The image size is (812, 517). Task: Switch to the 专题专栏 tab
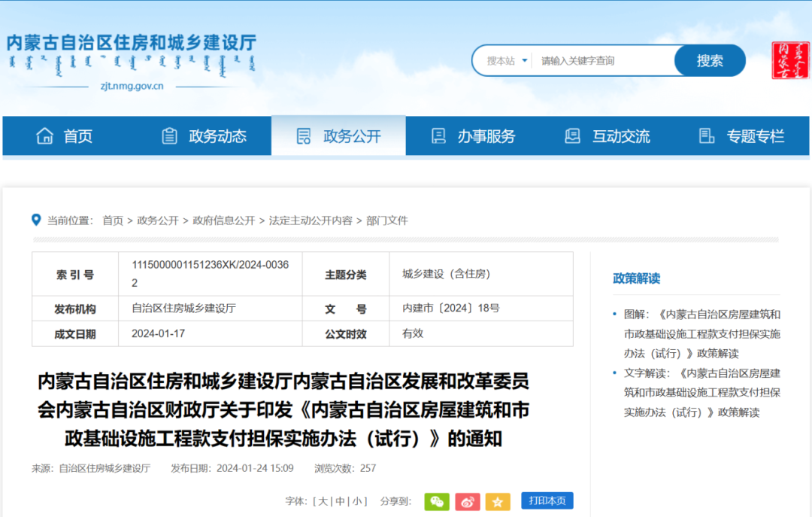(756, 135)
